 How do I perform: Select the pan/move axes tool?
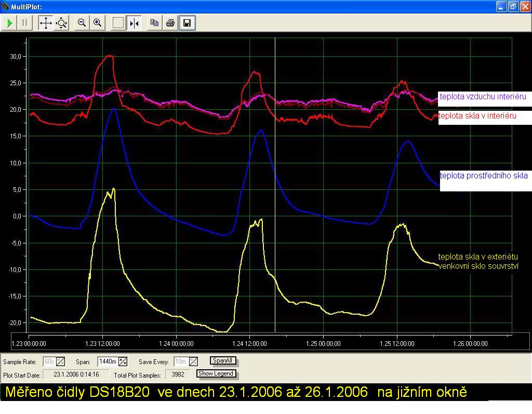pyautogui.click(x=46, y=23)
